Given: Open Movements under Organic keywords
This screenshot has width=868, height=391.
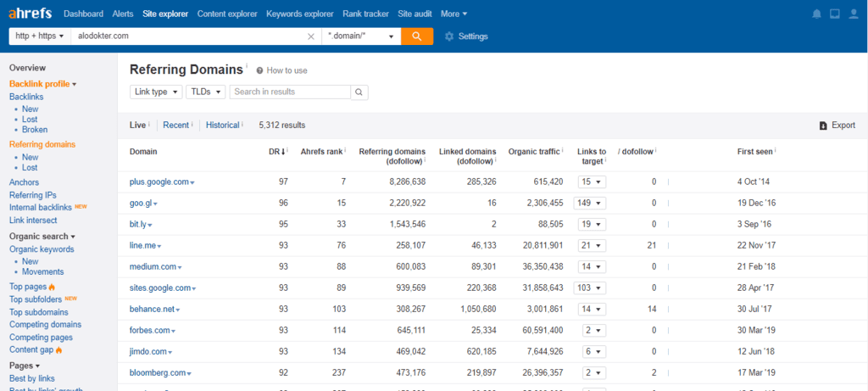Looking at the screenshot, I should pos(42,272).
